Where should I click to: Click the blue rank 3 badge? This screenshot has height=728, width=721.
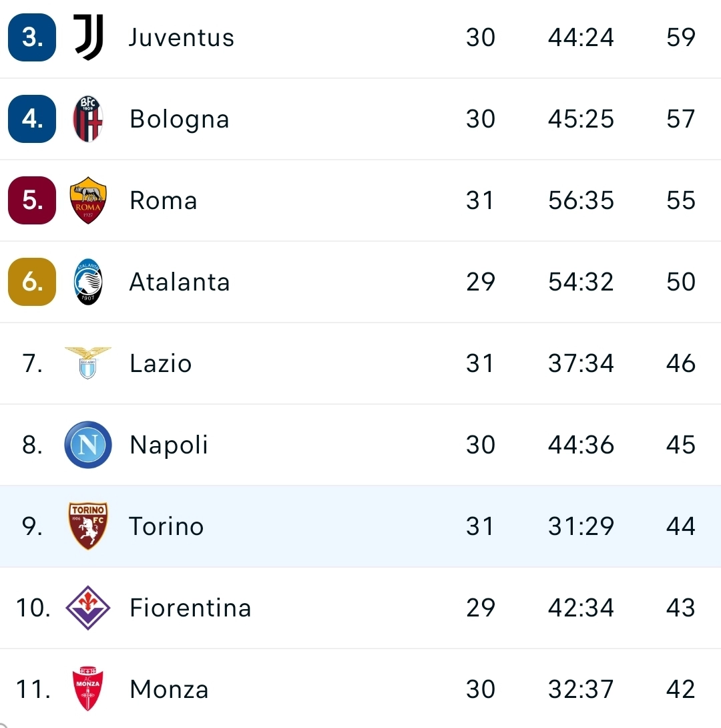tap(32, 37)
